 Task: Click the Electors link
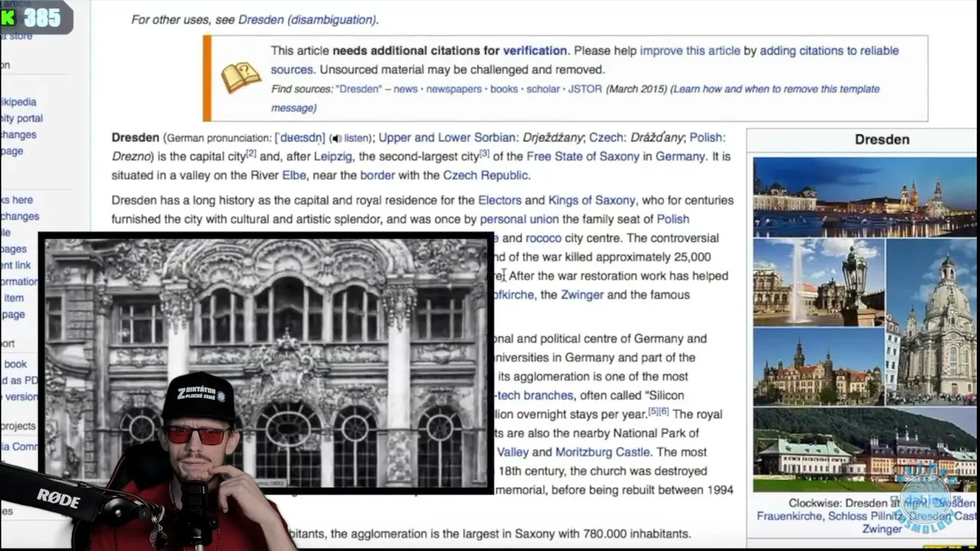coord(500,201)
